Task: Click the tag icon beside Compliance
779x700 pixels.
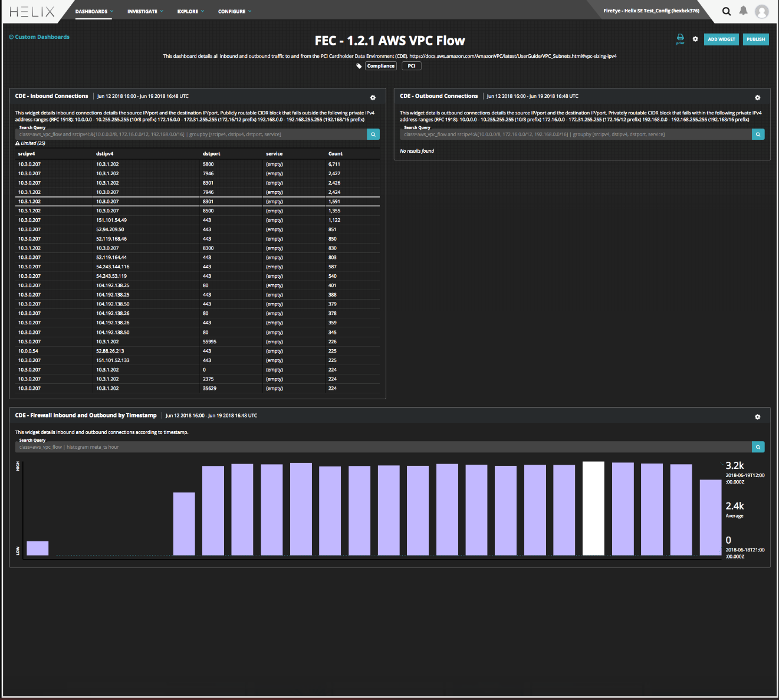Action: click(359, 66)
